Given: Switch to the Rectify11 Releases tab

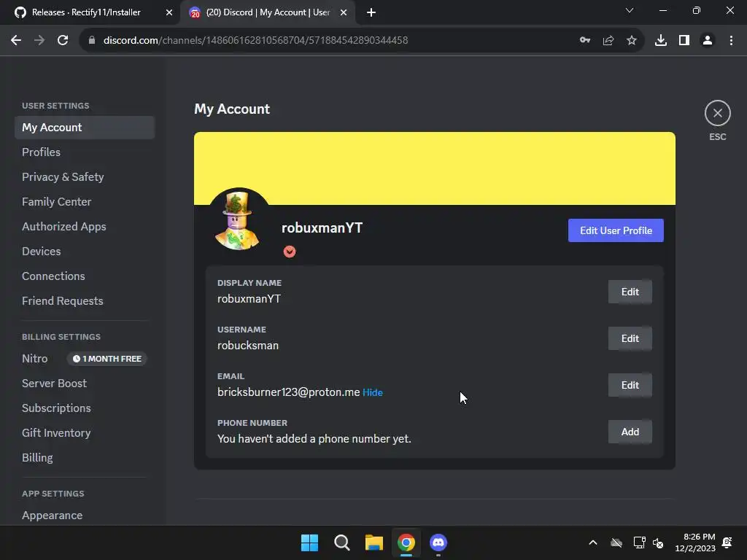Looking at the screenshot, I should (86, 12).
